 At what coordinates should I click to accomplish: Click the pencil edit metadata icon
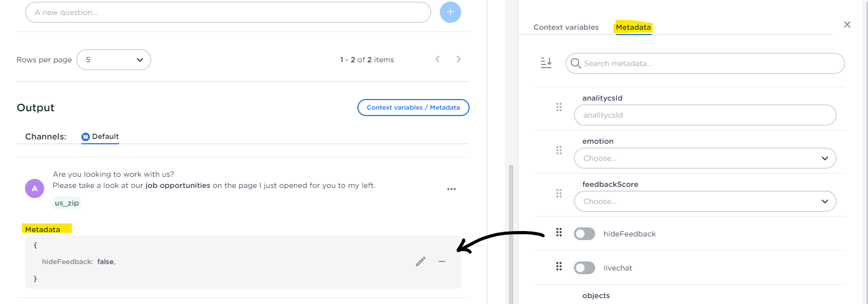(421, 261)
